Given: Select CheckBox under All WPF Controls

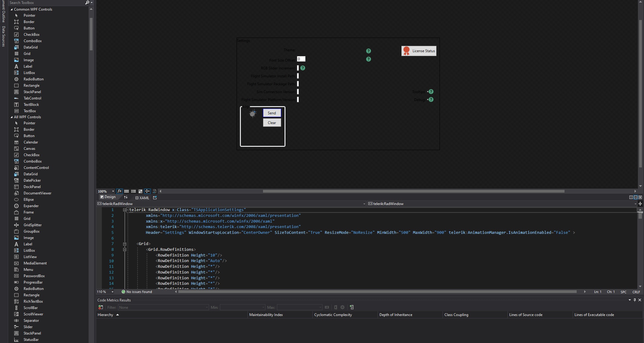Looking at the screenshot, I should pos(32,155).
